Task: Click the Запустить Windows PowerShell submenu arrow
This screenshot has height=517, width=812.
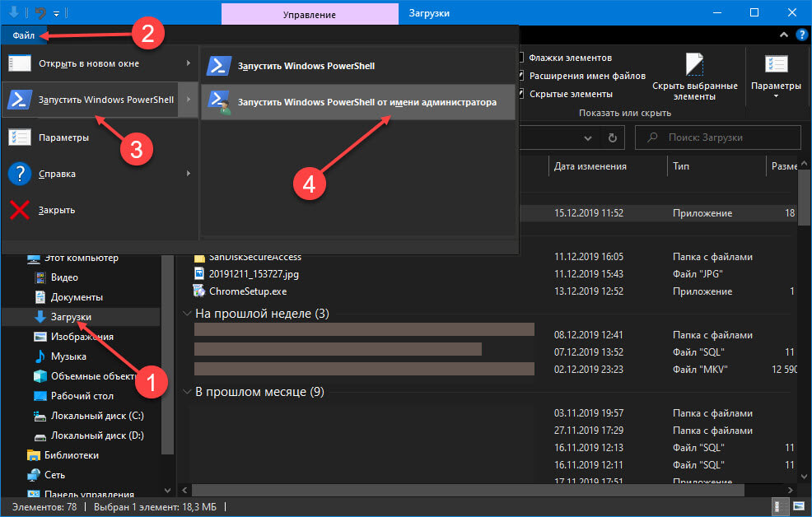Action: pyautogui.click(x=188, y=100)
